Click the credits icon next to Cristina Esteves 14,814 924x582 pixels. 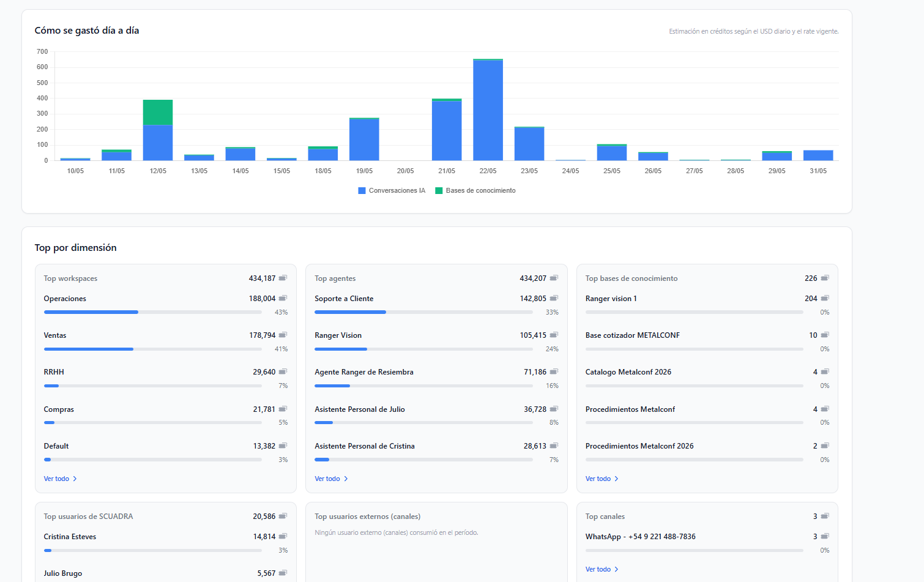[x=283, y=536]
